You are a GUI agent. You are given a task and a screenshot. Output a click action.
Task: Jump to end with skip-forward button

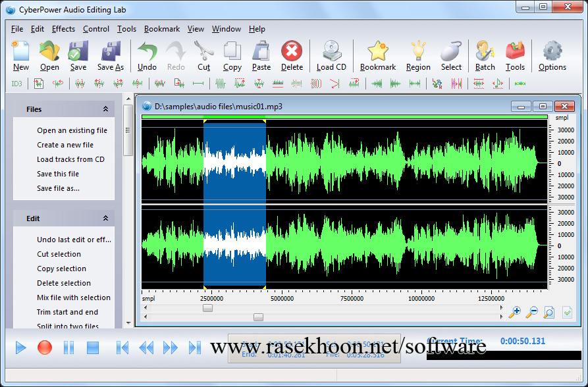(x=195, y=348)
